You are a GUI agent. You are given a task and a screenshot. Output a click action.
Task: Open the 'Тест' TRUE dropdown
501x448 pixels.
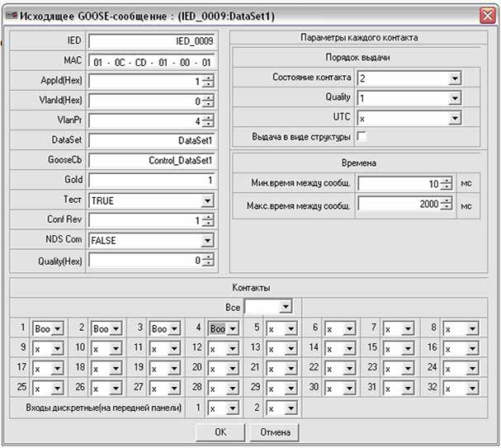tap(207, 200)
